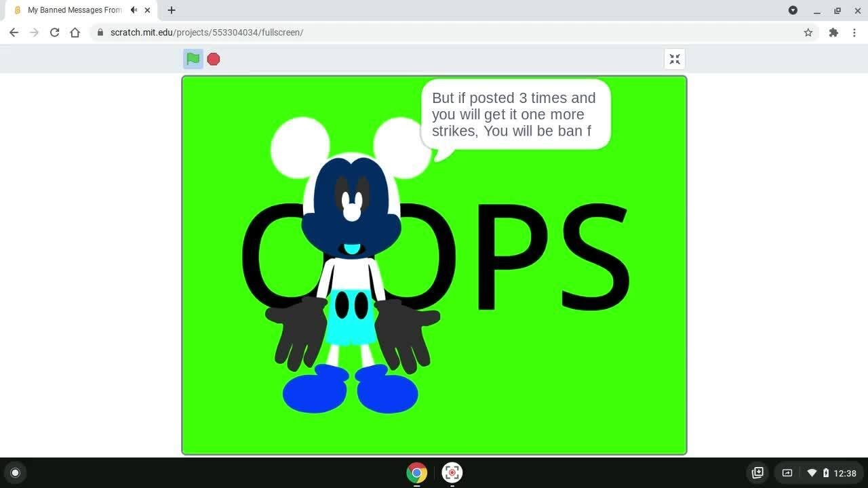Check battery status icon in the tray
Image resolution: width=868 pixels, height=488 pixels.
point(826,473)
